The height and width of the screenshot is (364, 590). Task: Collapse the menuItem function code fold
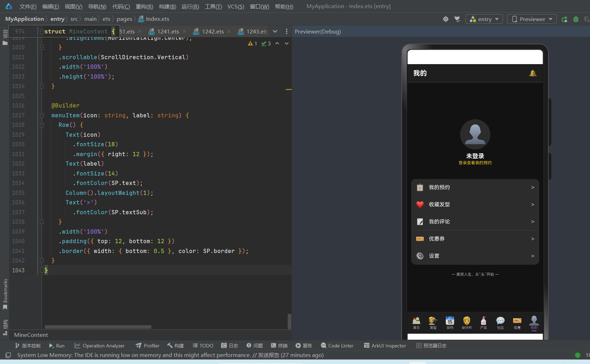[42, 115]
